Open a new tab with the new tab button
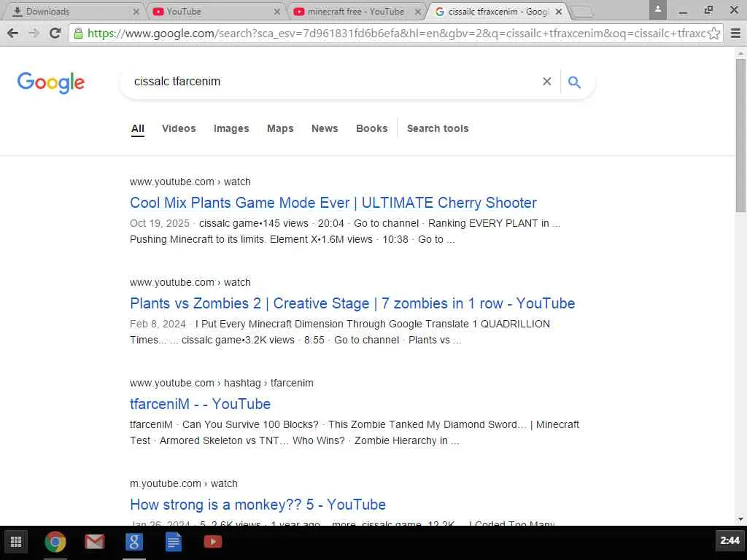This screenshot has width=747, height=560. (x=581, y=12)
